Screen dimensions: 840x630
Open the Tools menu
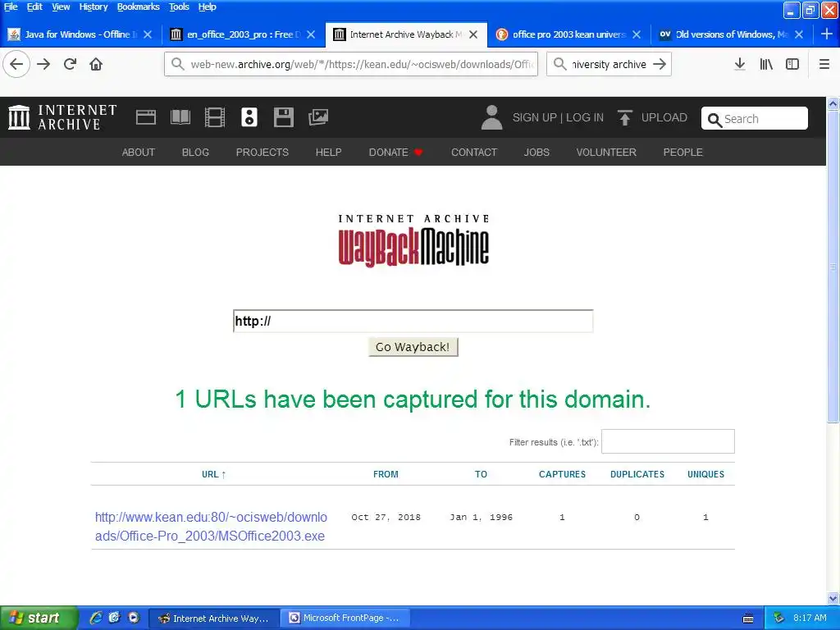point(179,7)
